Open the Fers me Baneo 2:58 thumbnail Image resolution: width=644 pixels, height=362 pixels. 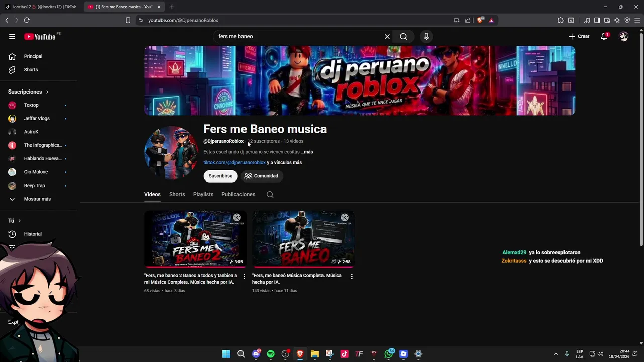click(x=303, y=239)
